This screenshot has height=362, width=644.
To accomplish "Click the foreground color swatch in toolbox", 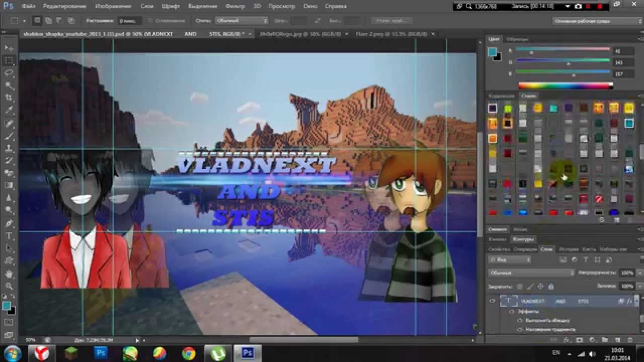I will [x=7, y=305].
